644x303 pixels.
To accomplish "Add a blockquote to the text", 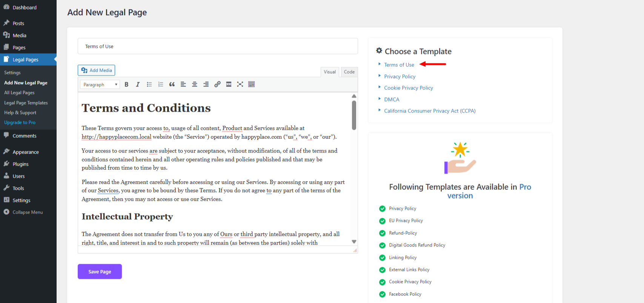I will (x=172, y=85).
